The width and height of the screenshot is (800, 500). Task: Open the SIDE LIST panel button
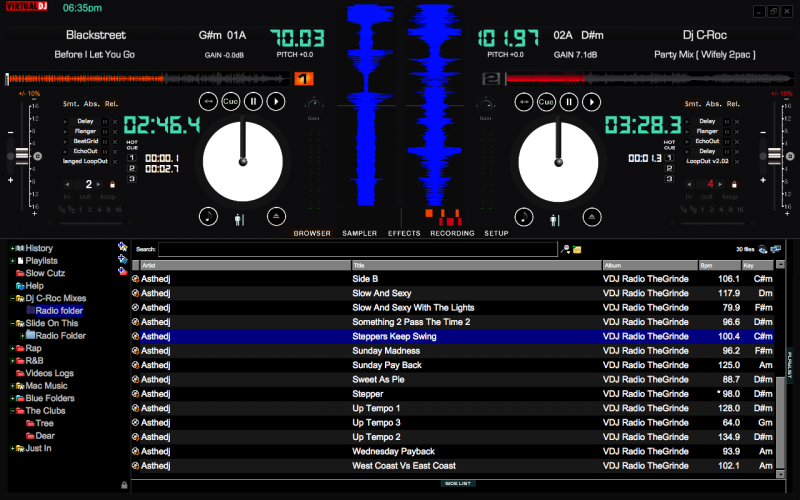(x=458, y=483)
